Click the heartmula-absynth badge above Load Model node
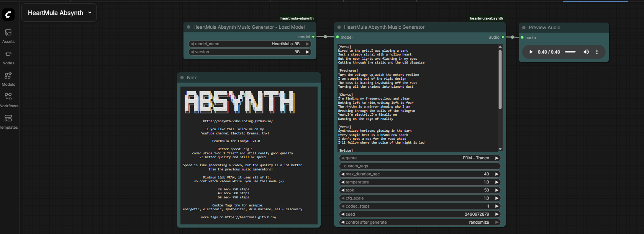644x234 pixels. pos(297,18)
